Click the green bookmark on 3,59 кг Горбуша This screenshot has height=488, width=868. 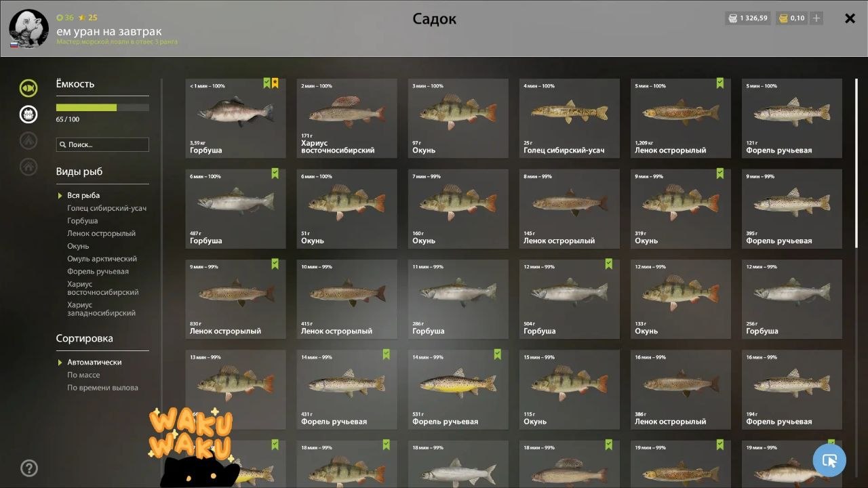(x=267, y=83)
